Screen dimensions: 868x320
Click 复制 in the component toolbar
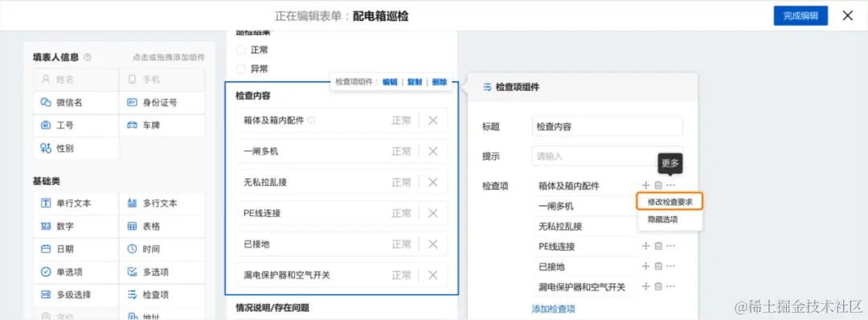[415, 82]
